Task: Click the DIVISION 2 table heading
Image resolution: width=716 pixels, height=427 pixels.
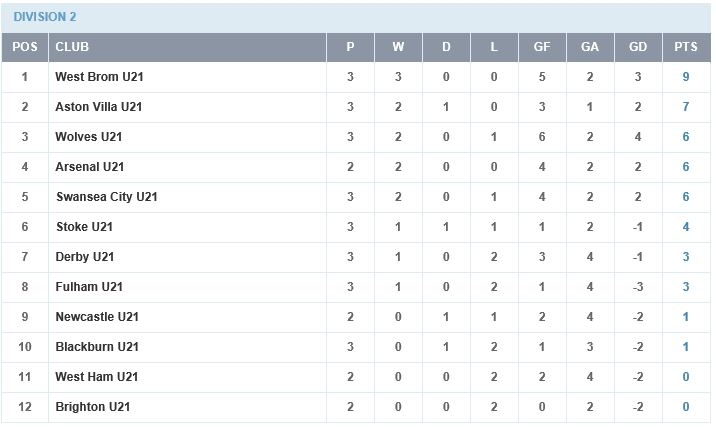Action: click(x=45, y=17)
